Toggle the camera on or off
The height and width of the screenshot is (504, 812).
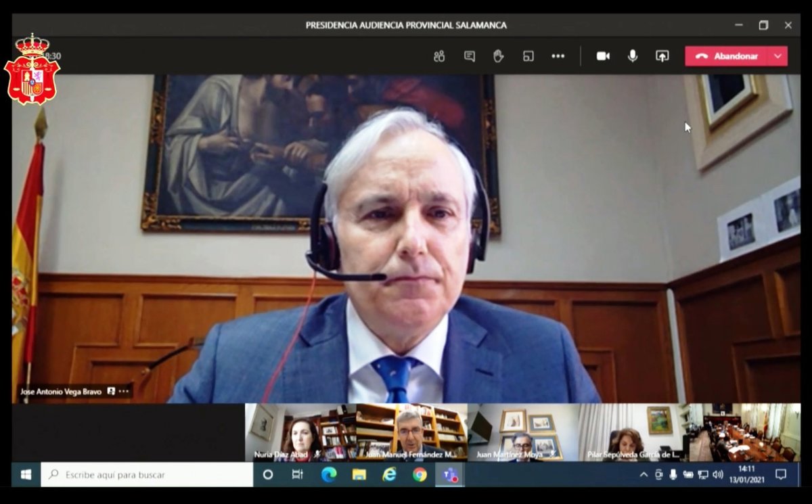pos(603,56)
